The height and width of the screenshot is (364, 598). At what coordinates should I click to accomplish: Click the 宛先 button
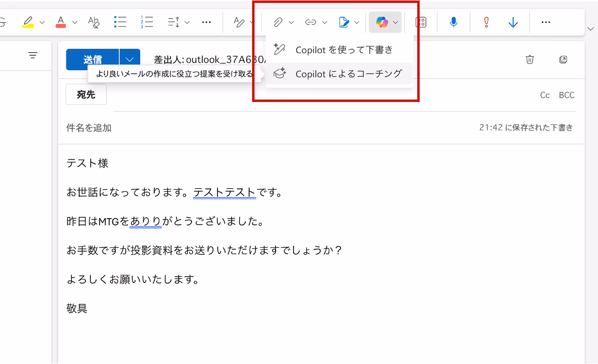(x=86, y=95)
